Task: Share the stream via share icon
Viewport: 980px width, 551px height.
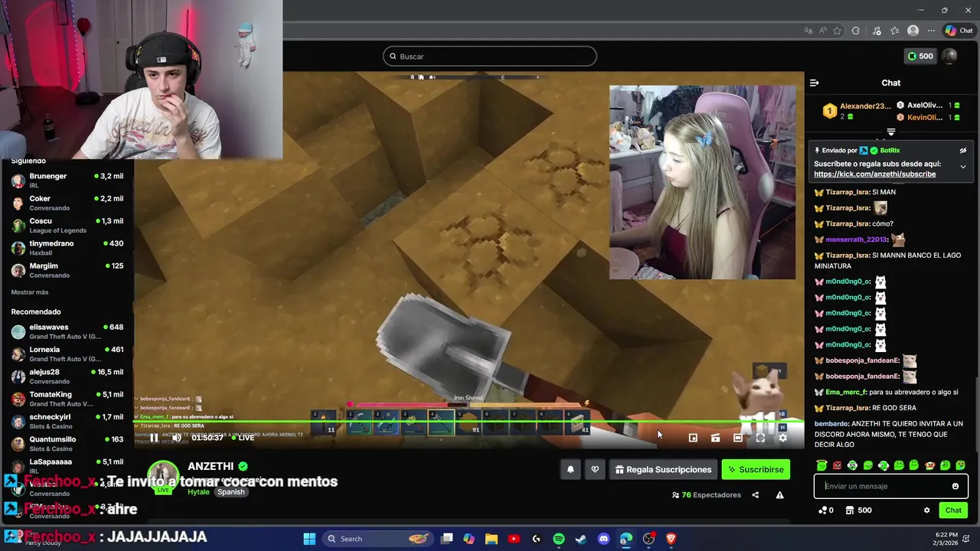Action: [755, 495]
